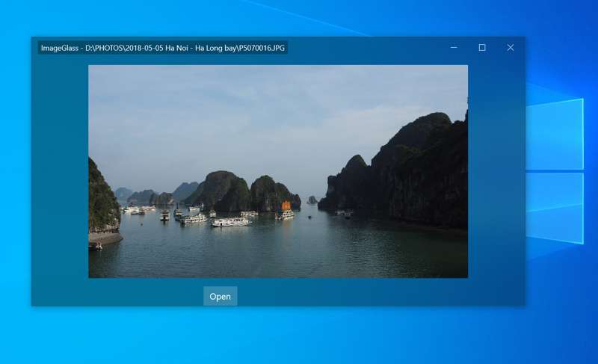Click the ImageGlass app name in title bar

coord(61,48)
